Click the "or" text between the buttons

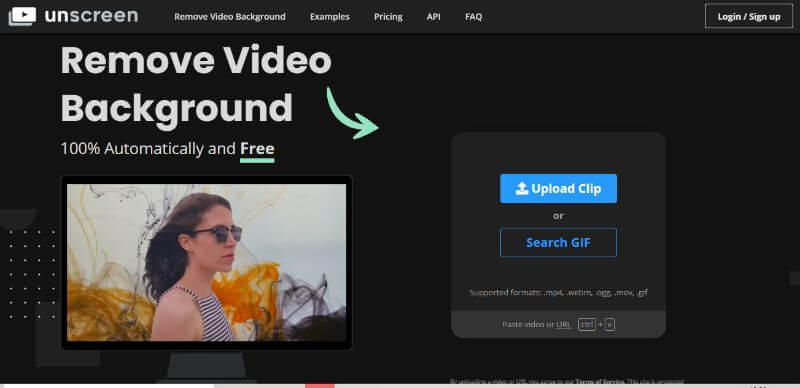tap(558, 216)
